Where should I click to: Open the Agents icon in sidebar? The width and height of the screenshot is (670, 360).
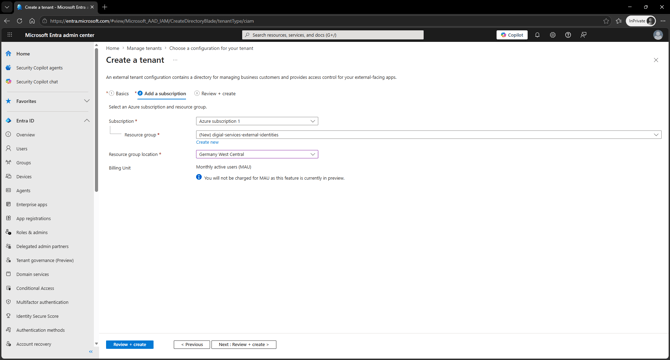[9, 190]
